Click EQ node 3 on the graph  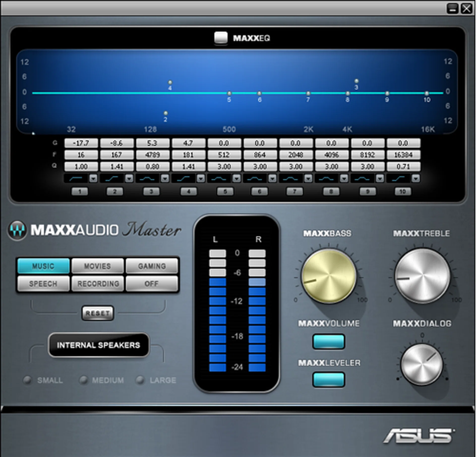click(356, 81)
